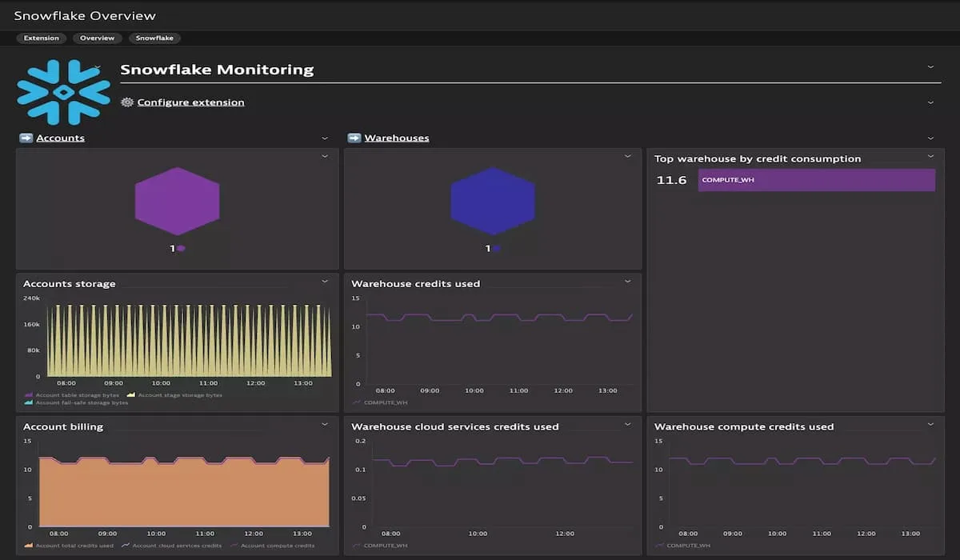Click the Account stage storage bytes color swatch

point(130,395)
